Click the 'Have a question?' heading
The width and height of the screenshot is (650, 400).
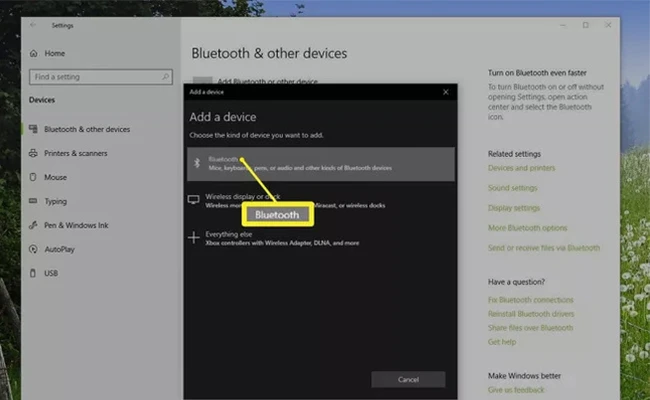[x=516, y=282]
